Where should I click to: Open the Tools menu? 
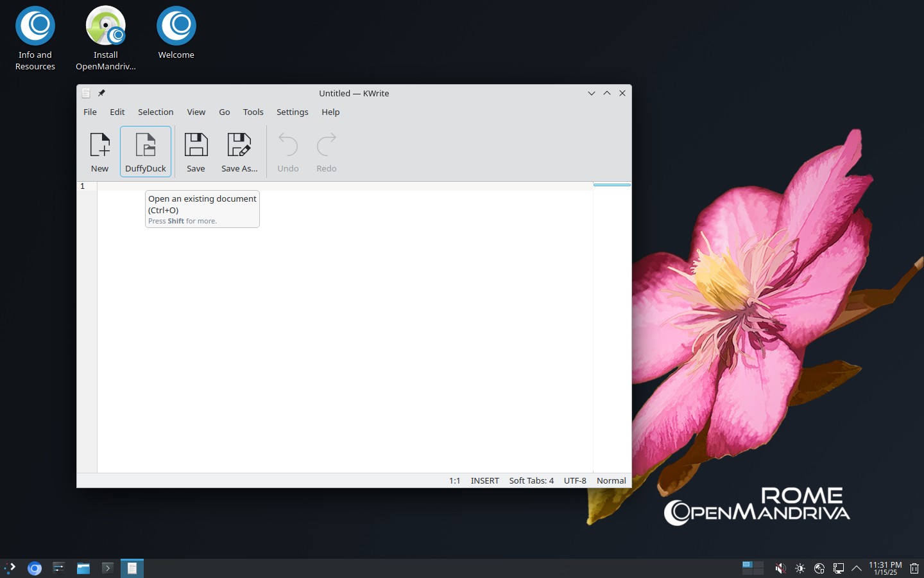click(253, 112)
